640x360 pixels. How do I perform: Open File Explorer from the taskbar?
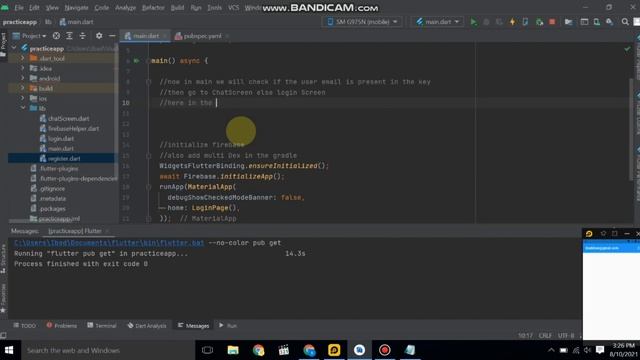(233, 350)
